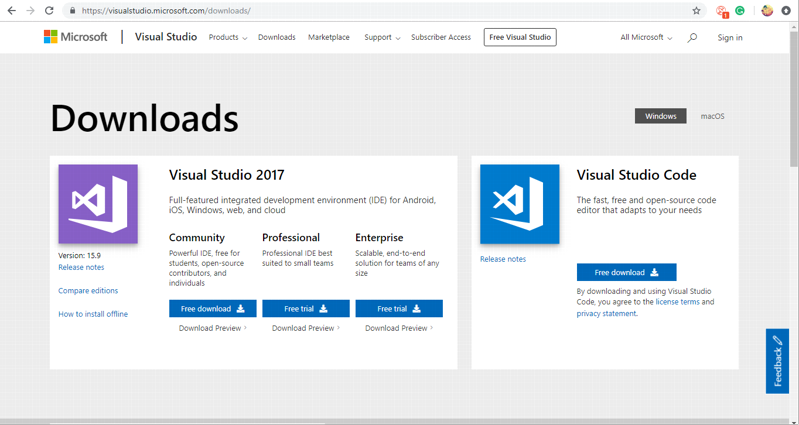The width and height of the screenshot is (799, 425).
Task: Open Download Preview under Enterprise
Action: [x=399, y=328]
